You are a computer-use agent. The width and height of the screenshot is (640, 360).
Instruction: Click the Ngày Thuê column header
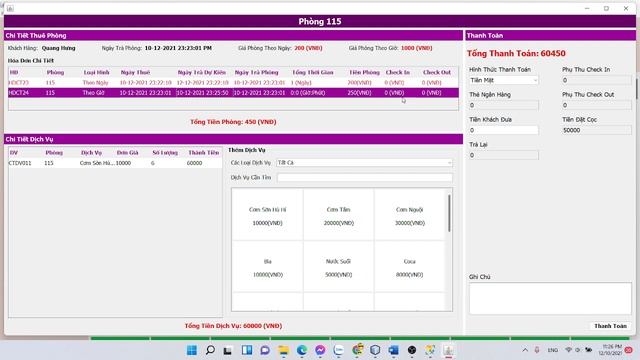pyautogui.click(x=136, y=72)
